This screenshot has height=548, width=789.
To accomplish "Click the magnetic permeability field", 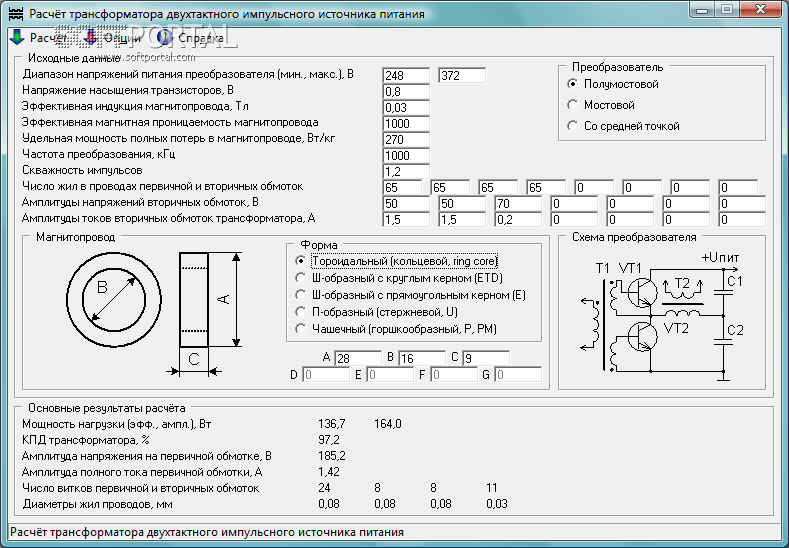I will pos(406,124).
